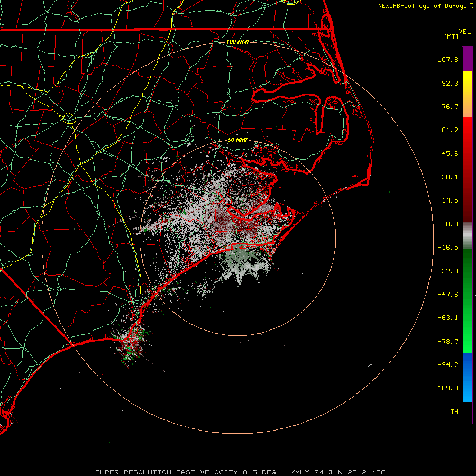This screenshot has height=476, width=476.
Task: Pick the purple segment of color bar
Action: [467, 59]
